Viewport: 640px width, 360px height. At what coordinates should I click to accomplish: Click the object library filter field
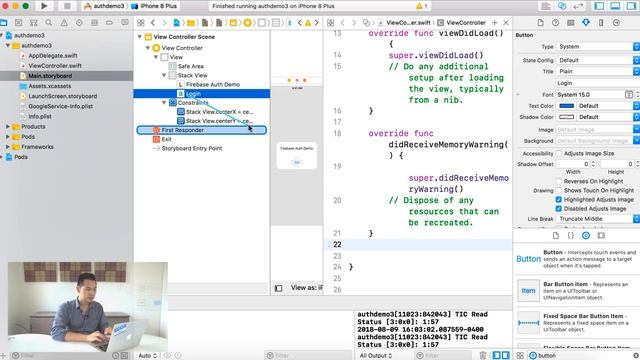pyautogui.click(x=584, y=356)
